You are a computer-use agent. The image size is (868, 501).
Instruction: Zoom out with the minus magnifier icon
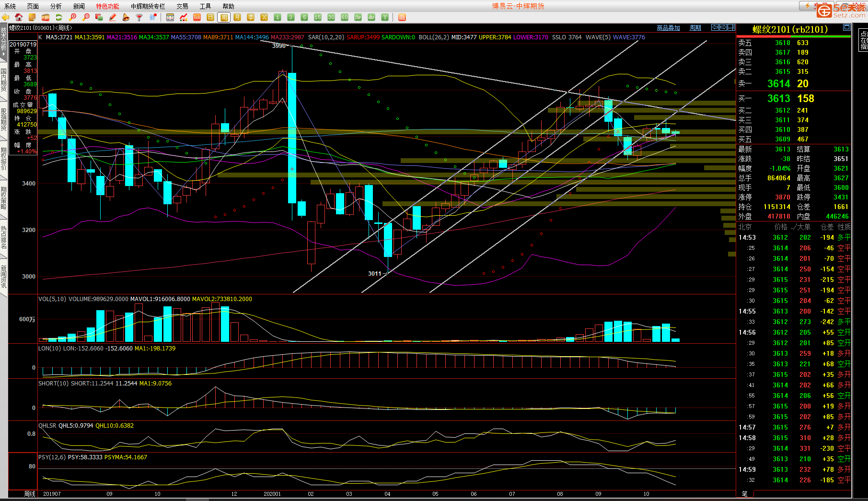[x=86, y=17]
